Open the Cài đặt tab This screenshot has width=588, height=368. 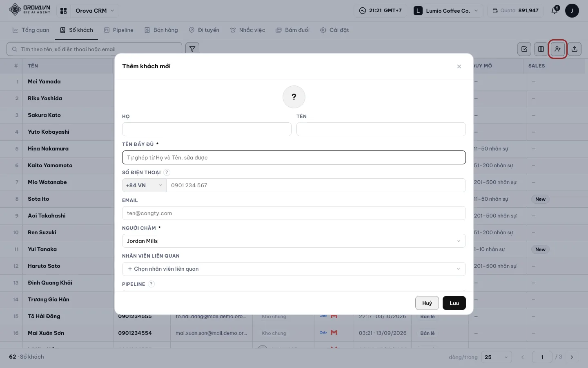334,30
